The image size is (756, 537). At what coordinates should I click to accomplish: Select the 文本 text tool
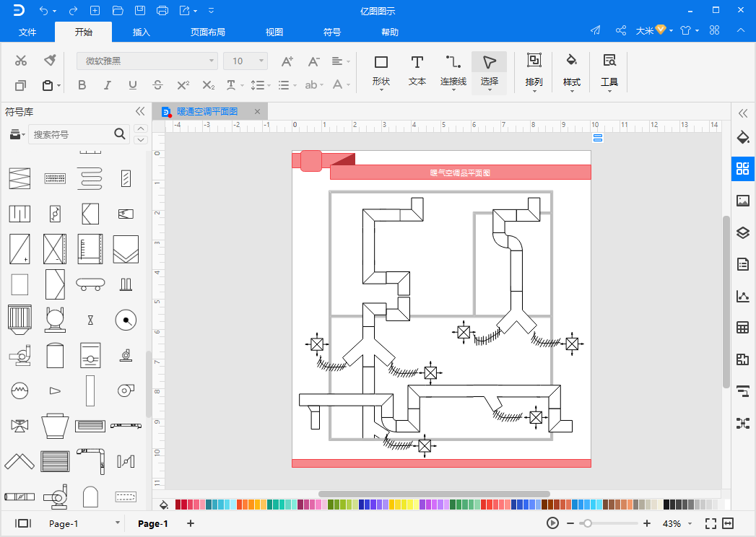[417, 72]
